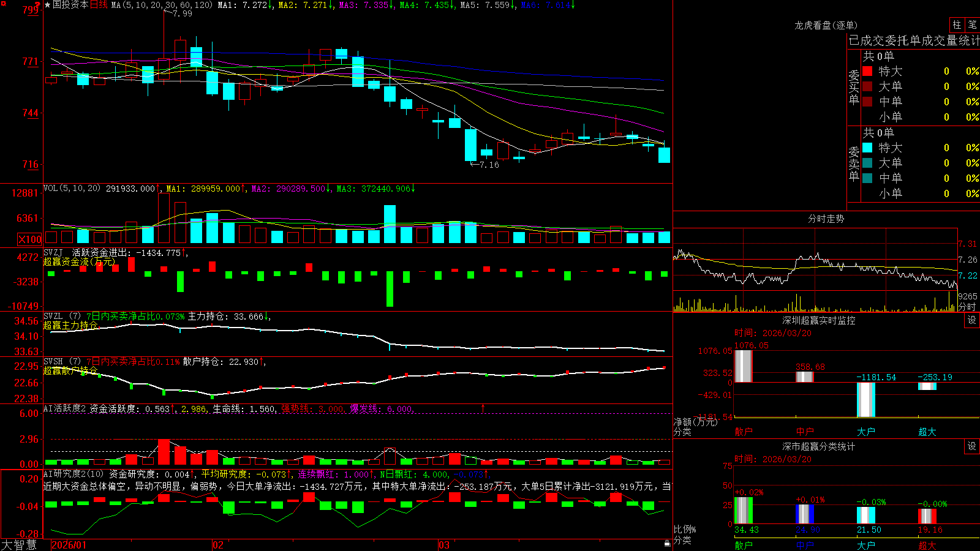Click the 大智慧 logo at bottom left
This screenshot has width=980, height=551.
19,545
